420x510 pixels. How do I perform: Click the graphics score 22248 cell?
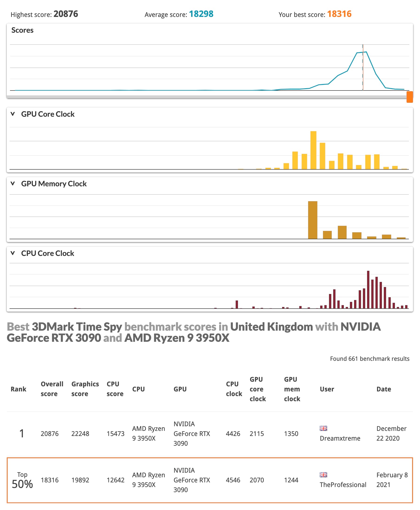(80, 434)
